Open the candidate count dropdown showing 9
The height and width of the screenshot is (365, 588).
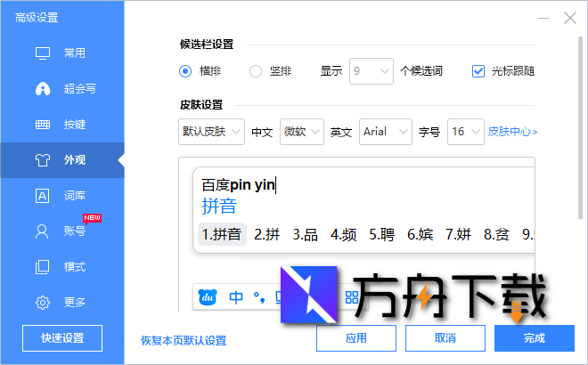(x=372, y=71)
